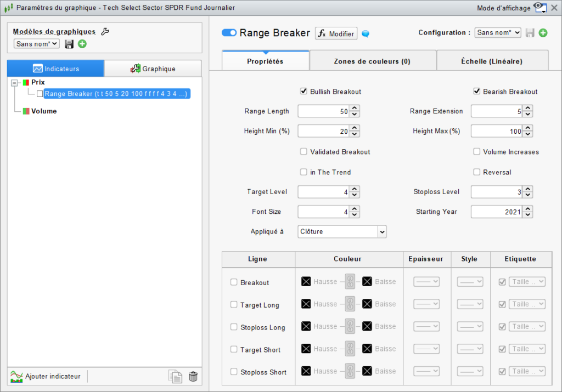
Task: Click the Volume color icon
Action: pos(26,111)
